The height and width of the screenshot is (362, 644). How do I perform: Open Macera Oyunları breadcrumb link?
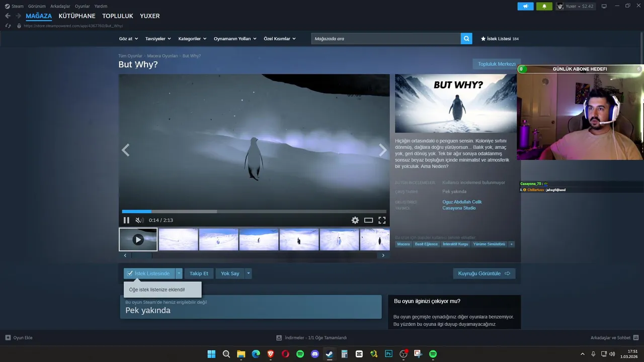click(x=163, y=56)
